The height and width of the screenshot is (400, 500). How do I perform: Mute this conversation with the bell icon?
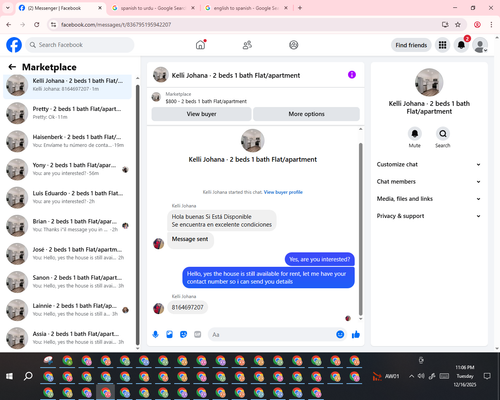point(415,134)
